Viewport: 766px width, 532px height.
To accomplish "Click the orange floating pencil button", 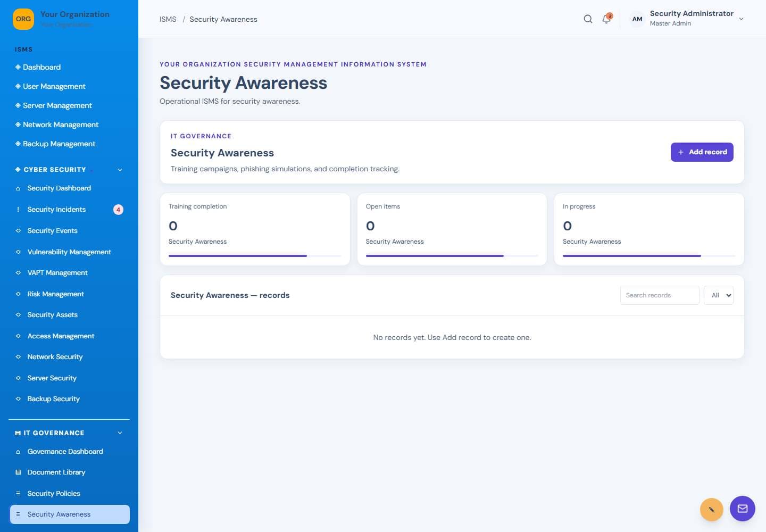I will (711, 510).
